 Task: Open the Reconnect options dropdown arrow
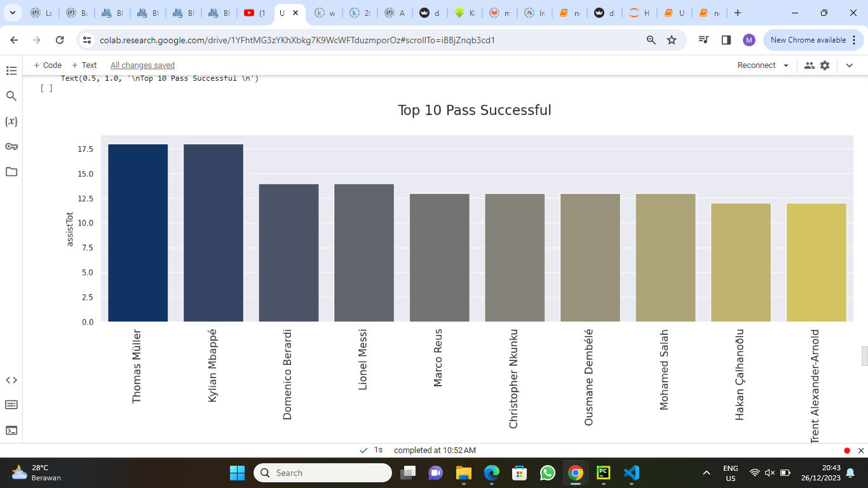[786, 65]
